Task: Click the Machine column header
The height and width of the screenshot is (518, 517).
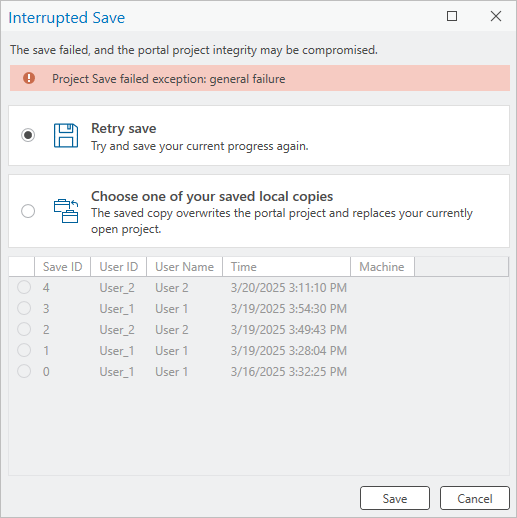Action: tap(382, 267)
